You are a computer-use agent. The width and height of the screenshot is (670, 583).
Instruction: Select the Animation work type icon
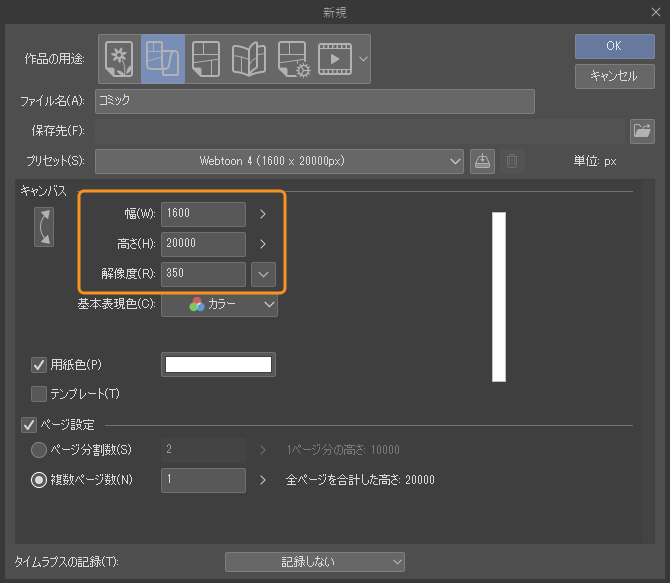point(335,59)
